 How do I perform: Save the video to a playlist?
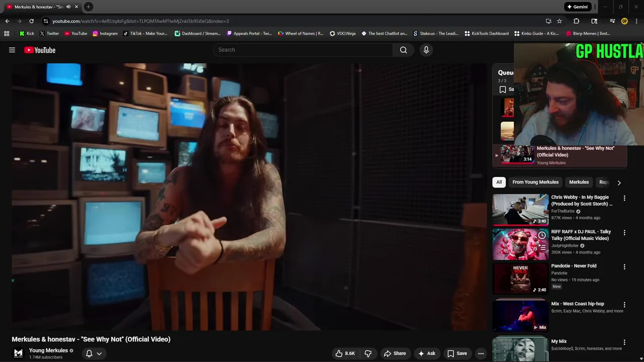point(457,353)
